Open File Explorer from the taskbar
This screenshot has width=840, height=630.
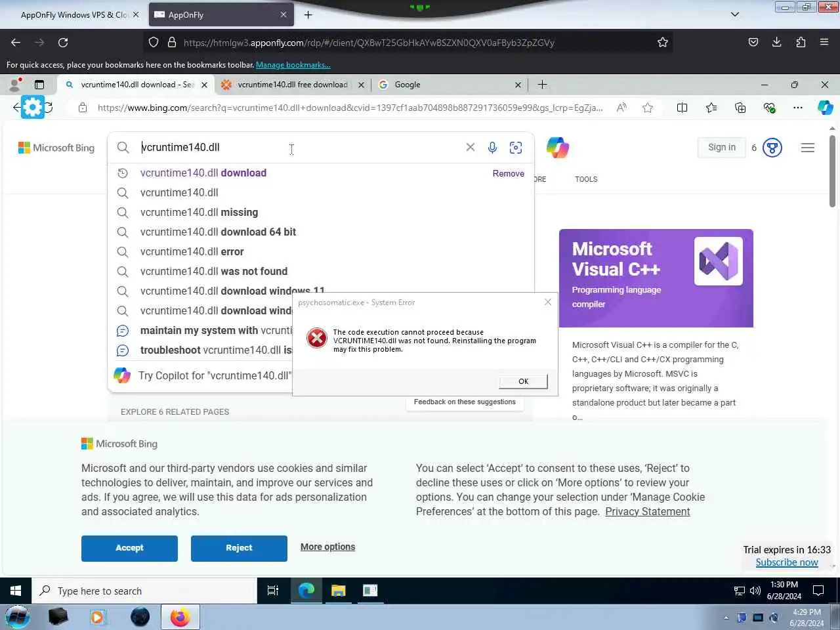pyautogui.click(x=339, y=591)
